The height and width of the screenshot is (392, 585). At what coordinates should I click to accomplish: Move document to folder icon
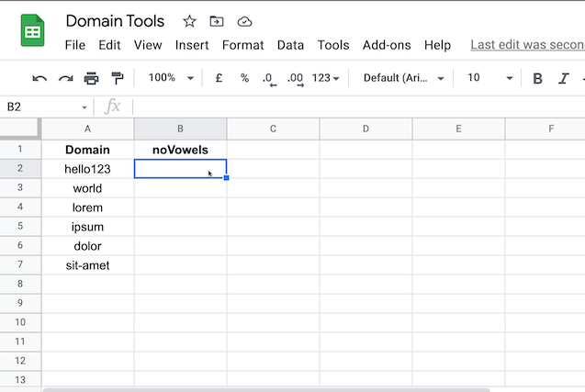tap(217, 21)
